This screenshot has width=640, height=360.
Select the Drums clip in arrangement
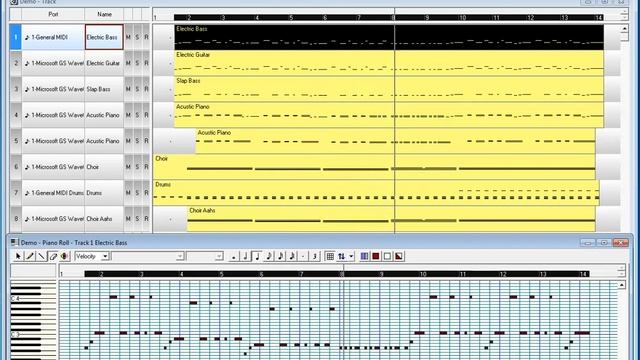click(x=376, y=193)
